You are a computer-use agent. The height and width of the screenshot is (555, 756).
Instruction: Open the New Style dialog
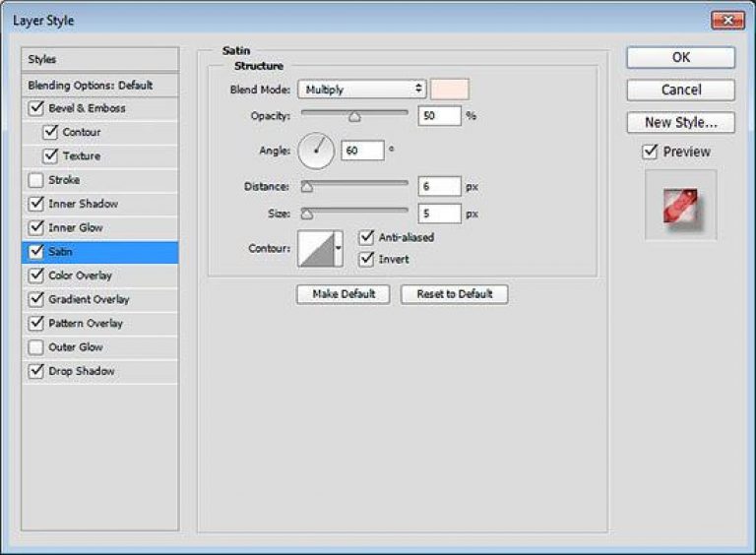(x=680, y=123)
